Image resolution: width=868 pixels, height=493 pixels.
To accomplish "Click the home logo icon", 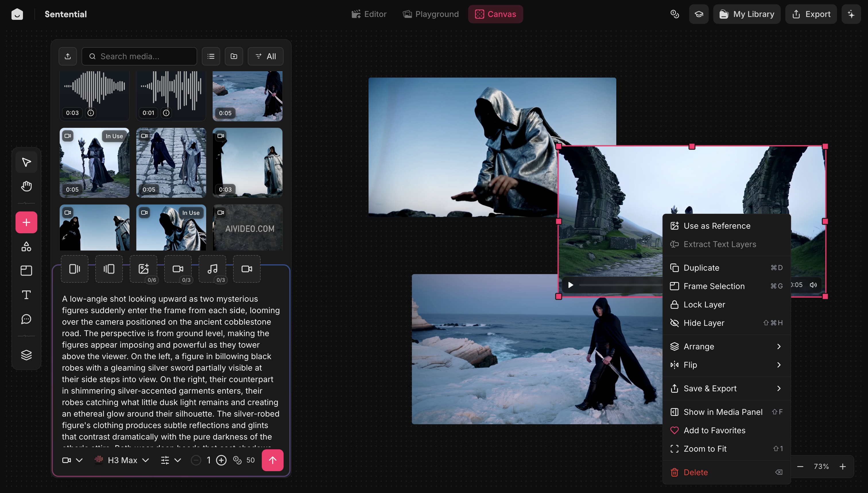I will pyautogui.click(x=17, y=14).
